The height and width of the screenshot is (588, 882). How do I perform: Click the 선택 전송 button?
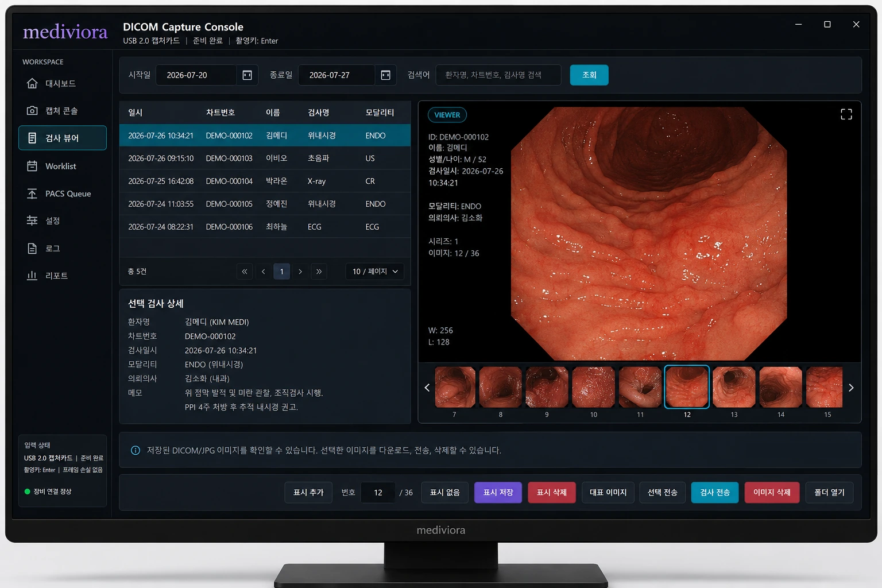click(x=663, y=493)
